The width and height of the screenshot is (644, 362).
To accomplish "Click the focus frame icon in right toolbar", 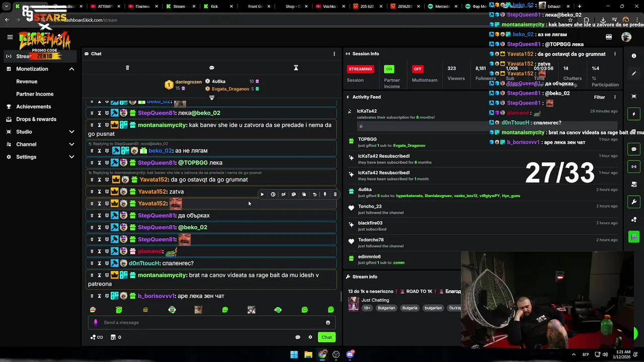I will tap(634, 96).
